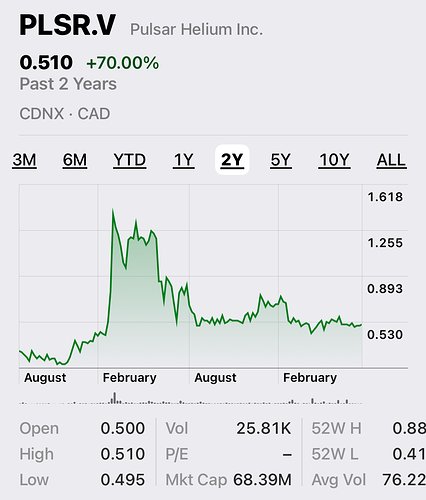Click the tallest volume bar below chart
This screenshot has height=500, width=426.
coord(115,398)
